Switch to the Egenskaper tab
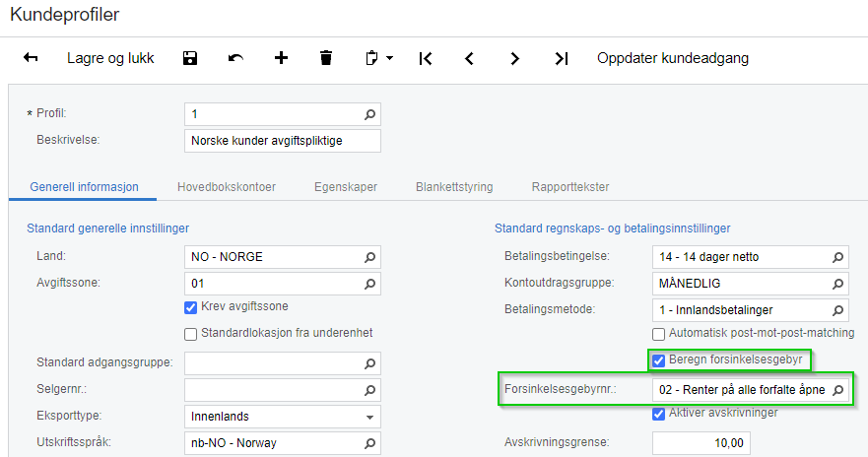This screenshot has width=868, height=457. coord(346,187)
